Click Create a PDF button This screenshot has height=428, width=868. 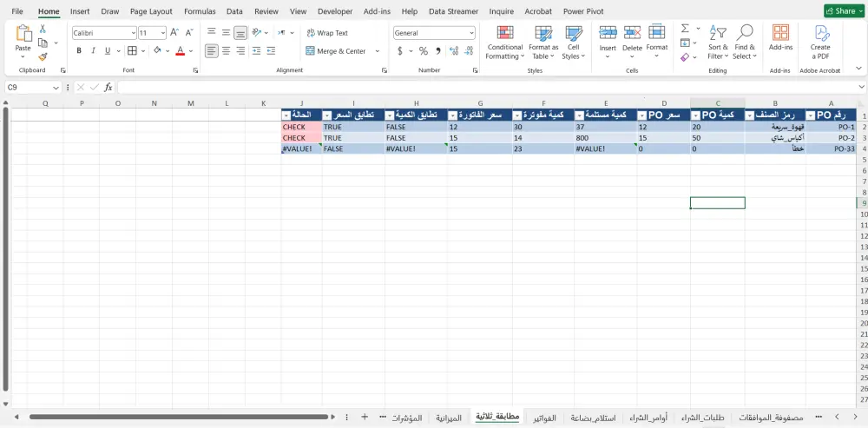coord(820,43)
